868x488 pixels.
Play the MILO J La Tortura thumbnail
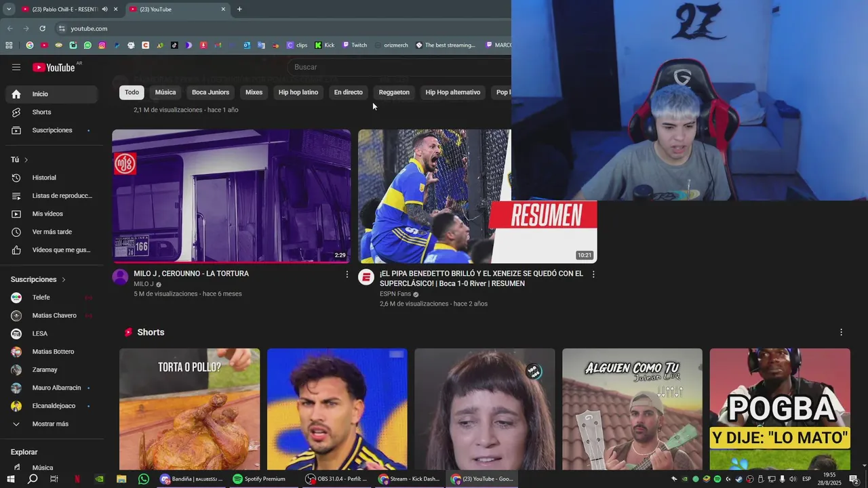(231, 196)
